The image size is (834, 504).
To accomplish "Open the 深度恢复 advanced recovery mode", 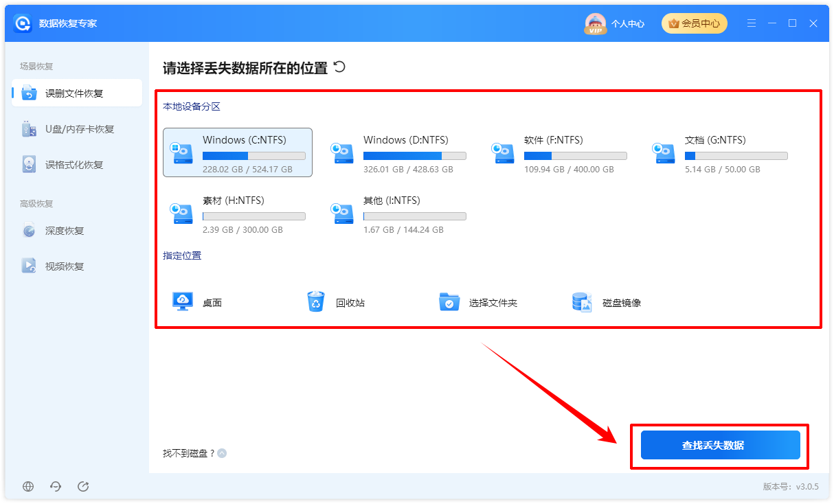I will click(77, 231).
